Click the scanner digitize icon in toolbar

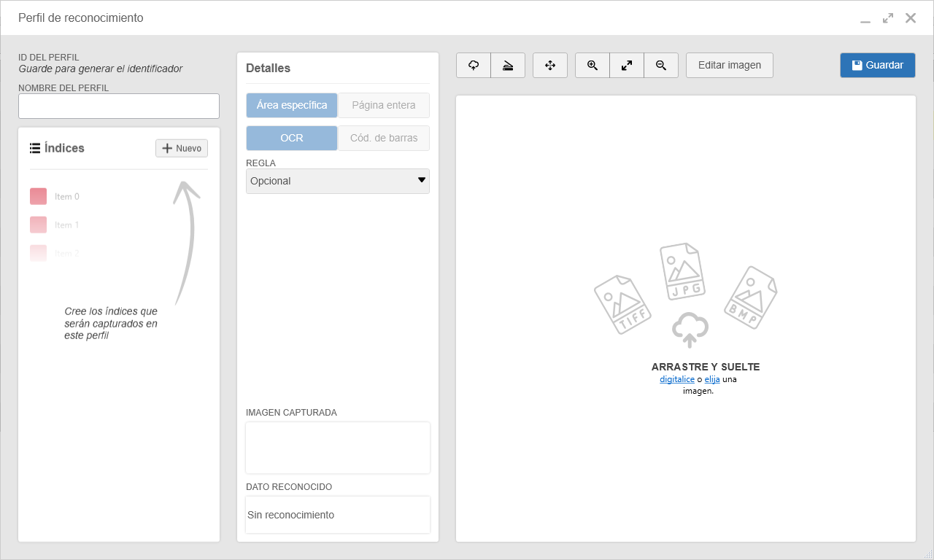tap(508, 65)
